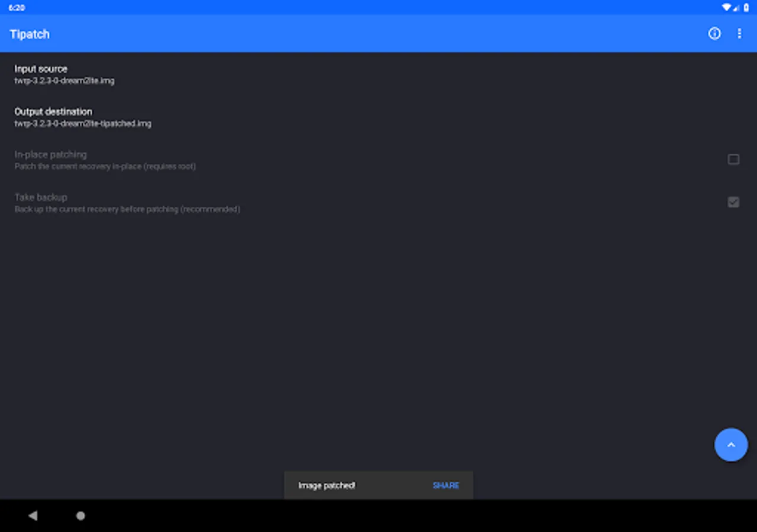The width and height of the screenshot is (757, 532).
Task: Open the three-dot overflow menu
Action: tap(739, 34)
